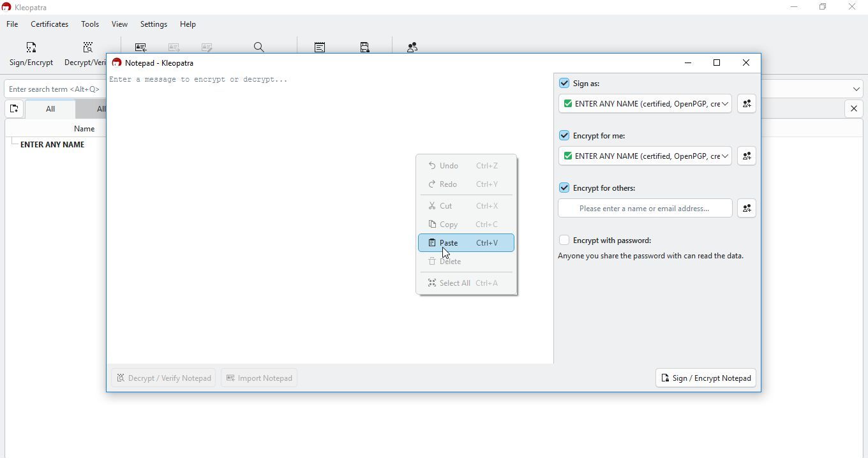Uncheck the Encrypt for others checkbox
Screen dimensions: 868x458
pyautogui.click(x=564, y=188)
